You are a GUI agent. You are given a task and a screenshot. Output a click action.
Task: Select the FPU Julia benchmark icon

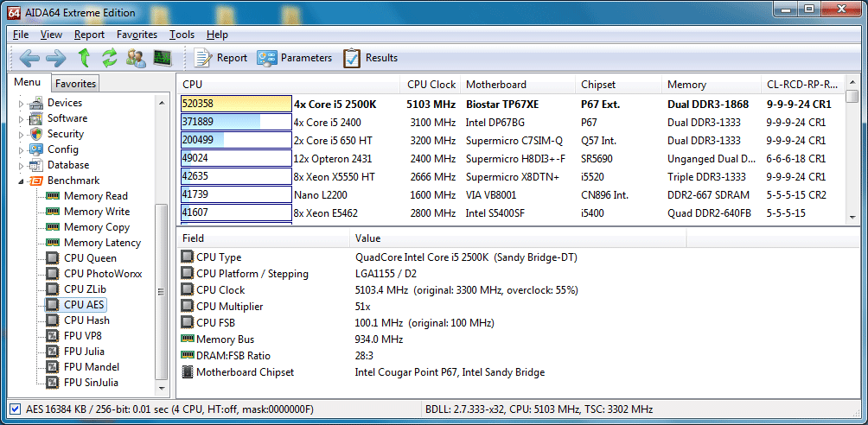(x=54, y=352)
